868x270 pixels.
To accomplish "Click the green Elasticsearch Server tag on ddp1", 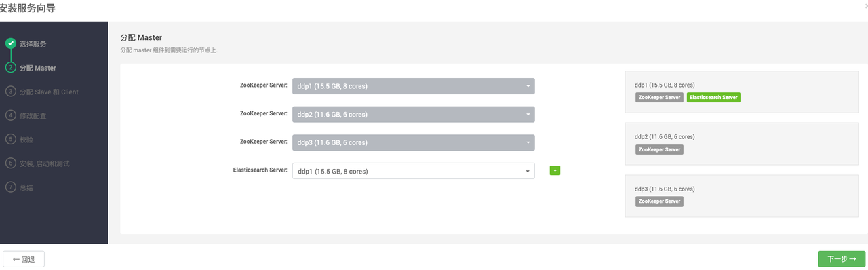I will pos(713,98).
